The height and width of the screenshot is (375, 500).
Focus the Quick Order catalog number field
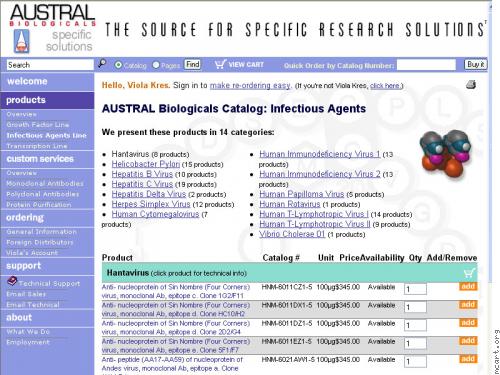coord(426,65)
